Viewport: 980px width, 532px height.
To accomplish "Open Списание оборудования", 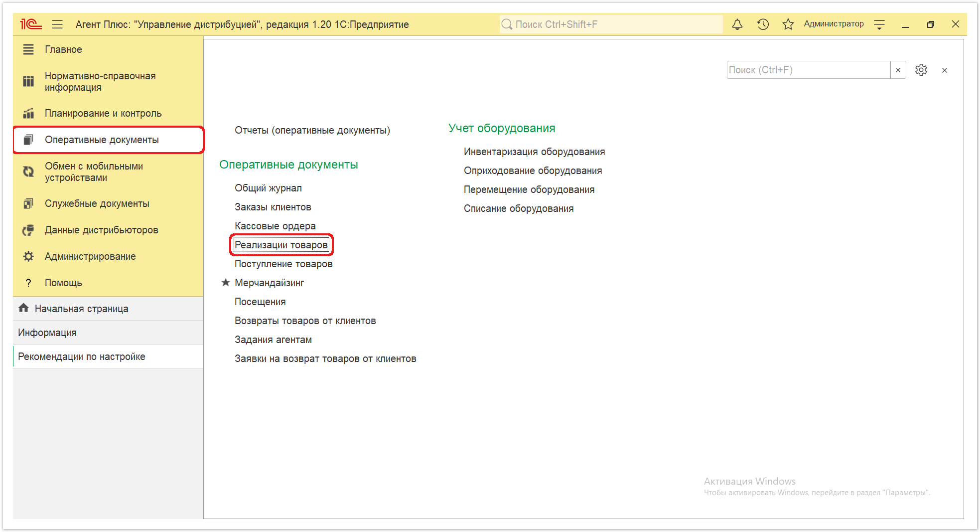I will pos(519,208).
